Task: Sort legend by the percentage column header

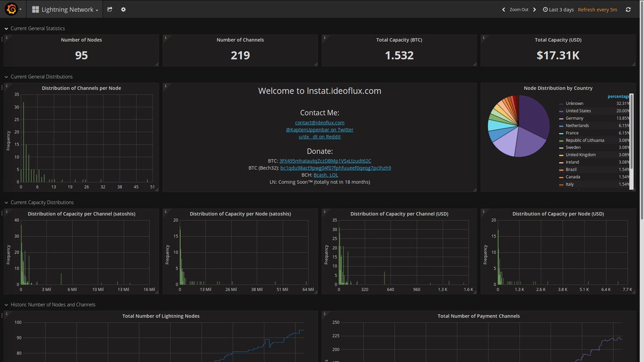Action: click(619, 97)
